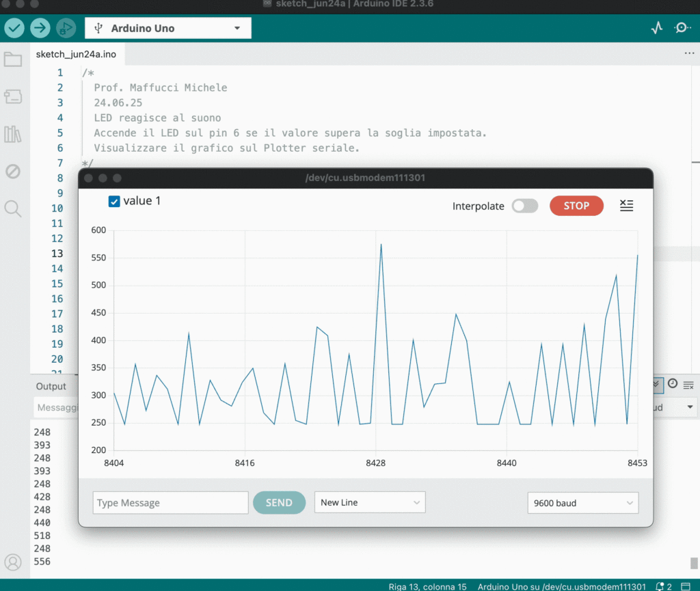Expand the New Line ending dropdown
The image size is (700, 591).
(370, 502)
